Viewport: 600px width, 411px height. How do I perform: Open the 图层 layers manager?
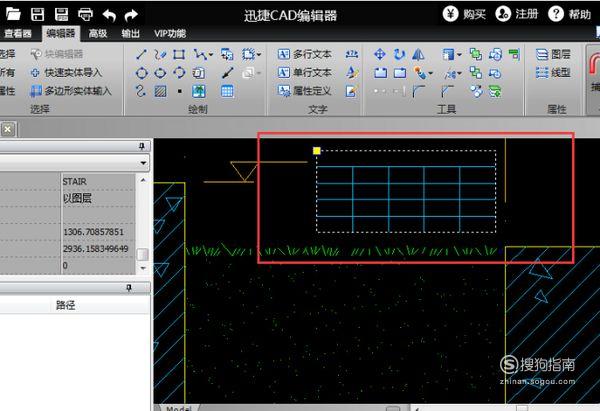point(553,54)
